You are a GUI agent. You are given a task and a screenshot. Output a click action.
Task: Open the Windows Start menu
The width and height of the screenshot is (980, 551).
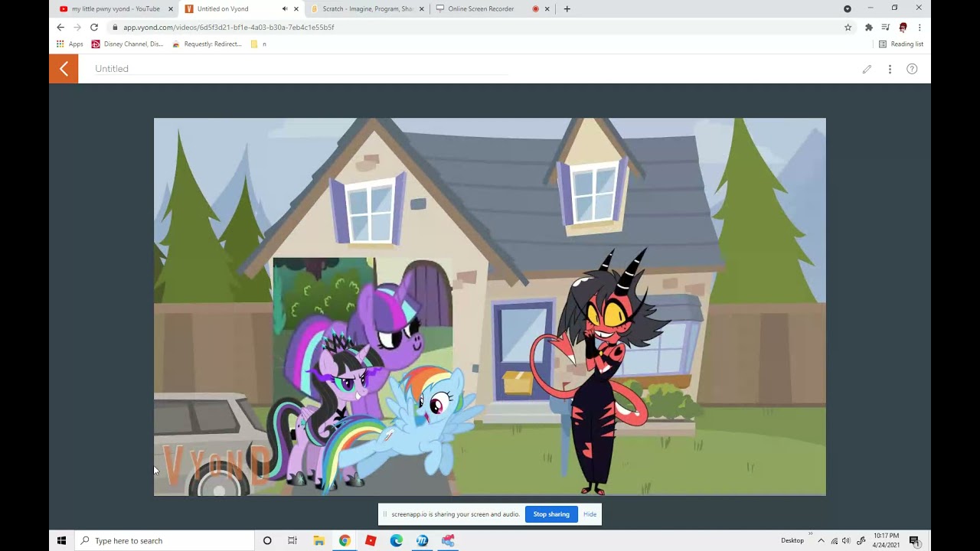click(x=61, y=541)
